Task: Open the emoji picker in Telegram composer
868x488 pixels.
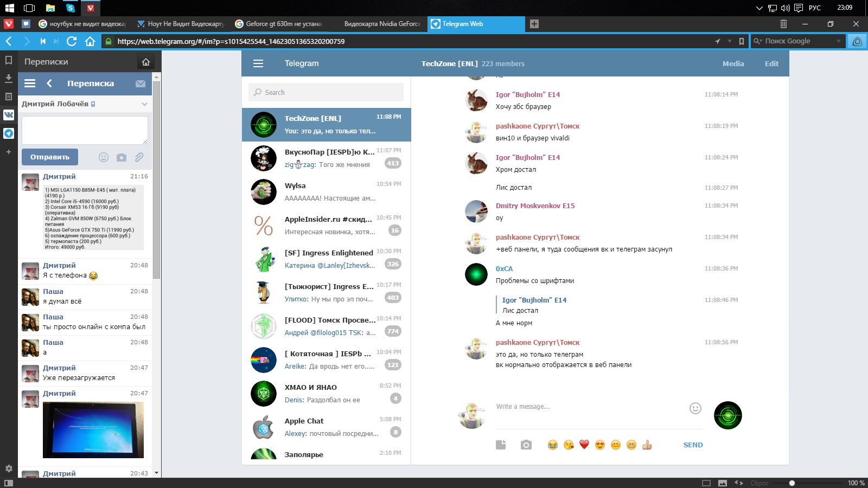Action: coord(695,408)
